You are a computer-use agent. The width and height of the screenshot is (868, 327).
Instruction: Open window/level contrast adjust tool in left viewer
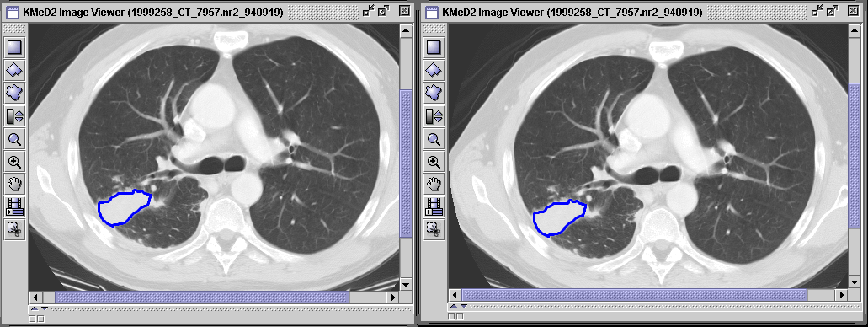14,115
